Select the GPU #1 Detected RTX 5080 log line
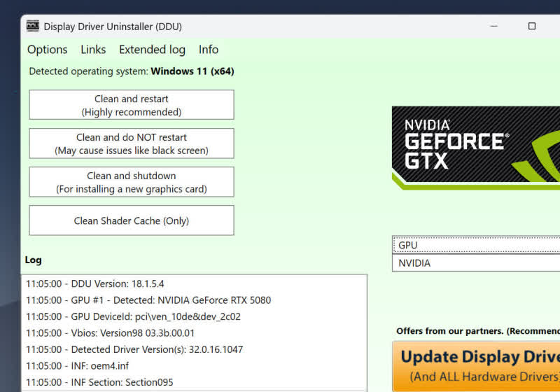Screen dimensions: 560x392 195,300
